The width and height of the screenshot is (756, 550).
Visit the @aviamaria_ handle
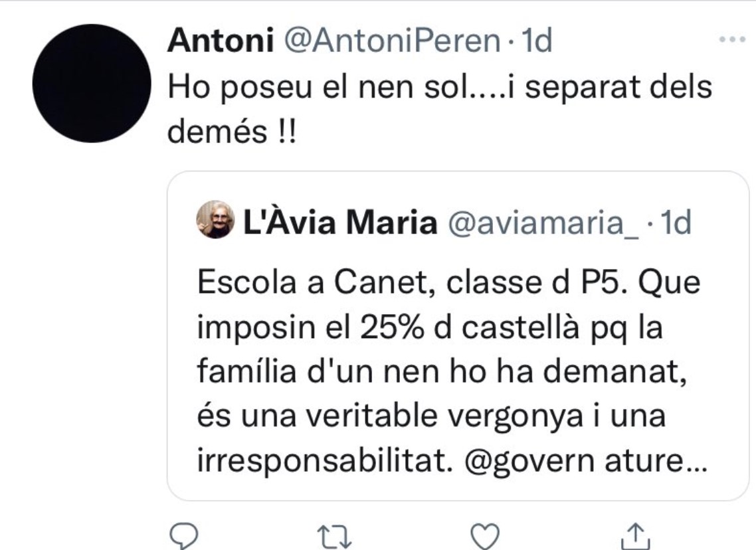(x=544, y=224)
